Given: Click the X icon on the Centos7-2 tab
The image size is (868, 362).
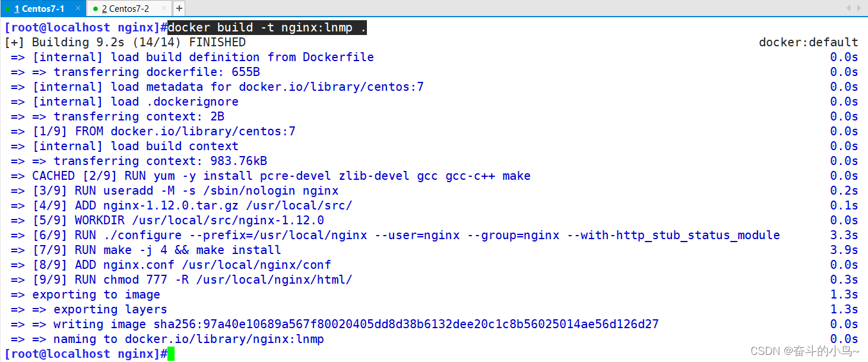Looking at the screenshot, I should pos(165,8).
